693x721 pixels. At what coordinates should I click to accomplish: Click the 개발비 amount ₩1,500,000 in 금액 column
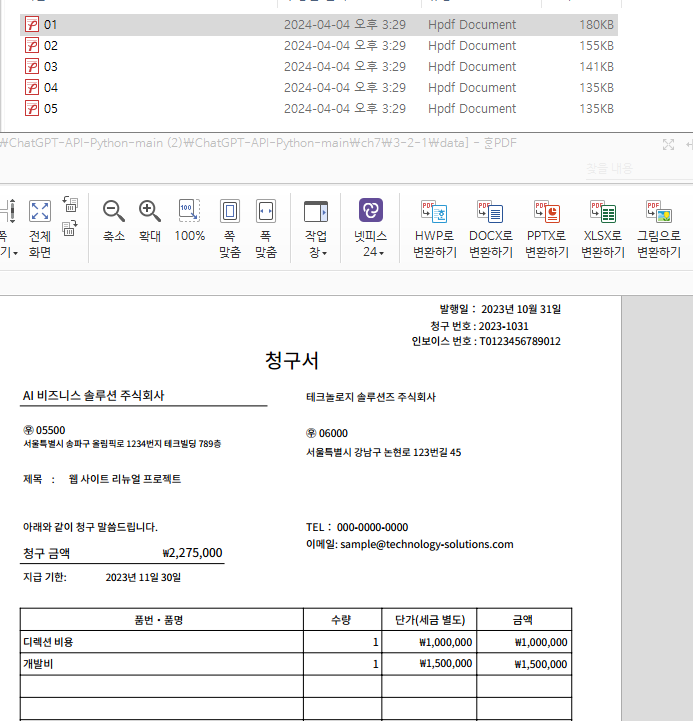click(x=540, y=664)
